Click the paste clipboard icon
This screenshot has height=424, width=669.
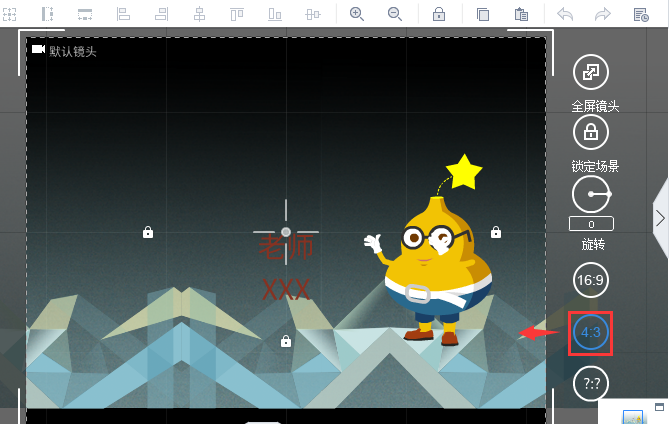[521, 14]
